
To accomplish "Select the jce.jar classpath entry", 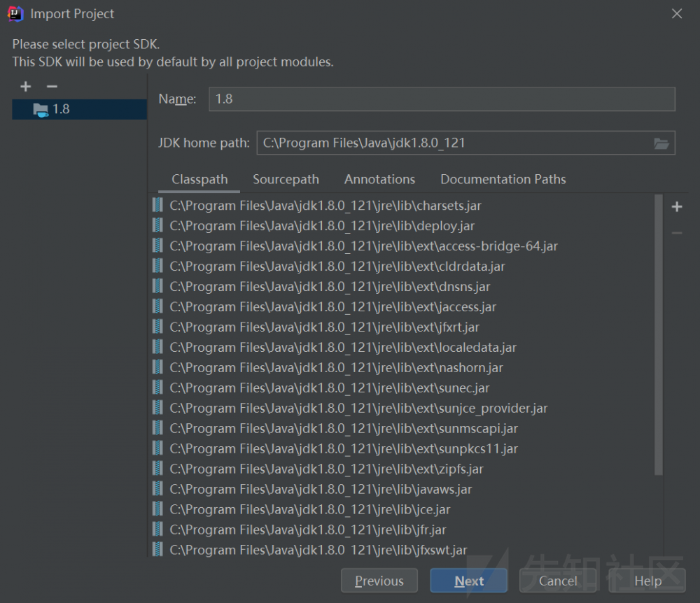I will 402,509.
